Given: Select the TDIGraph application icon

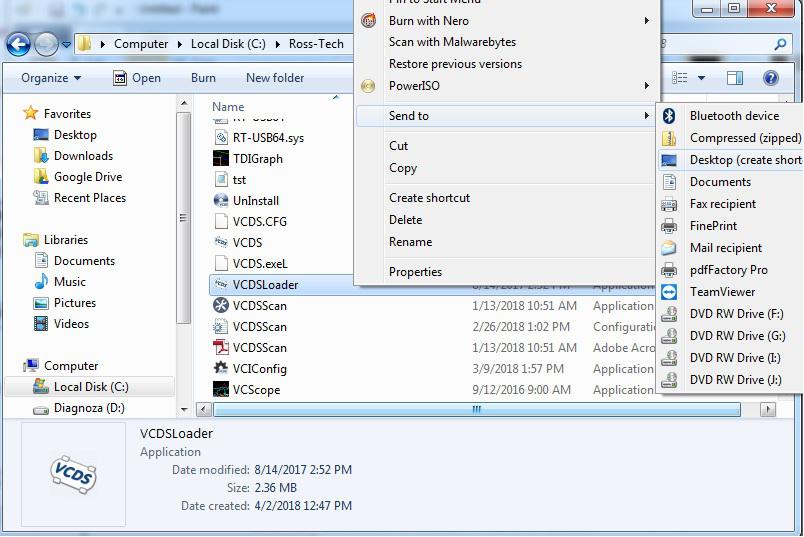Looking at the screenshot, I should point(220,158).
